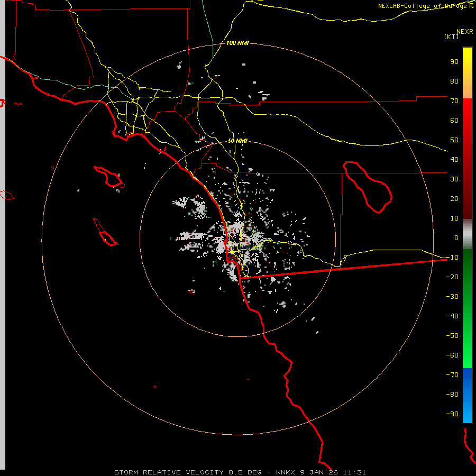
Task: Select the -20 knot scale label
Action: [x=452, y=277]
